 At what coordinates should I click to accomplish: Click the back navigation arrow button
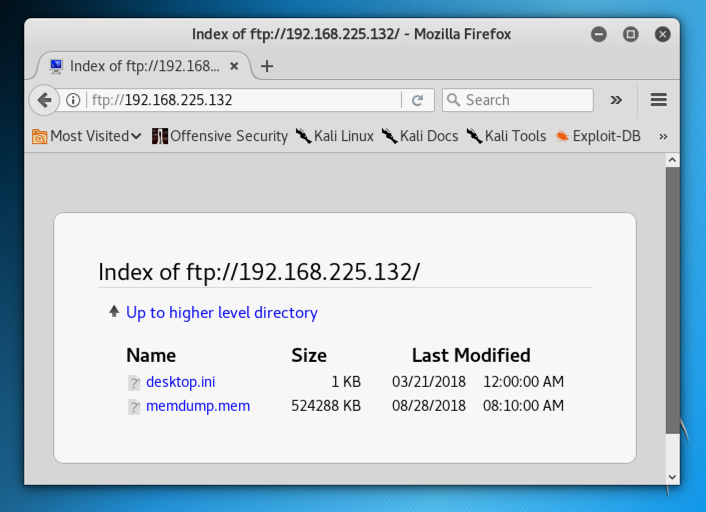[x=44, y=100]
